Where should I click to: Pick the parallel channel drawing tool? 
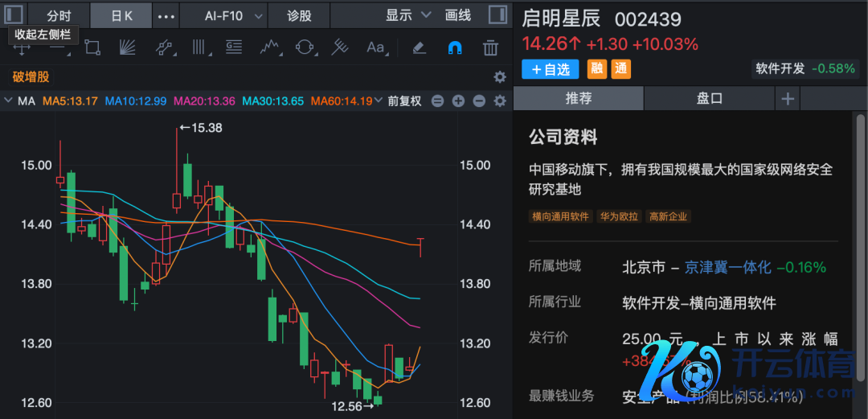click(164, 47)
